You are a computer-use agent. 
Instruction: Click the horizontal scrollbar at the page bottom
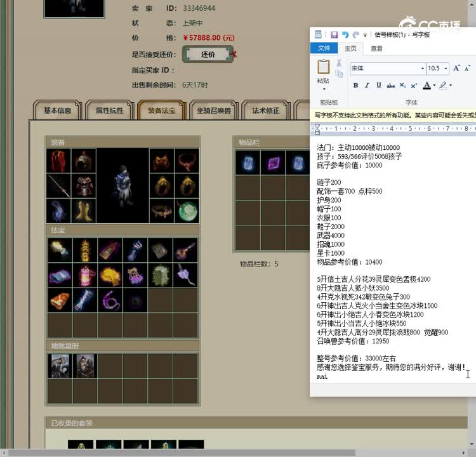click(x=182, y=453)
